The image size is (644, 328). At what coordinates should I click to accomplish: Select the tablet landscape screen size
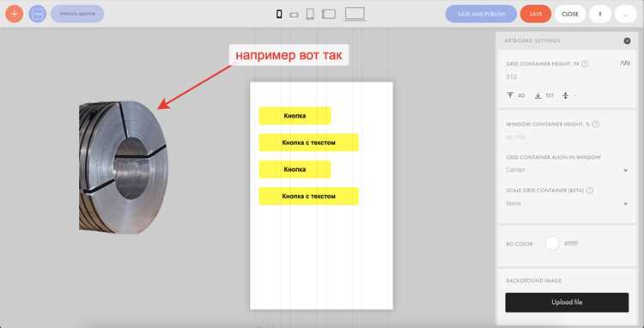pos(329,15)
